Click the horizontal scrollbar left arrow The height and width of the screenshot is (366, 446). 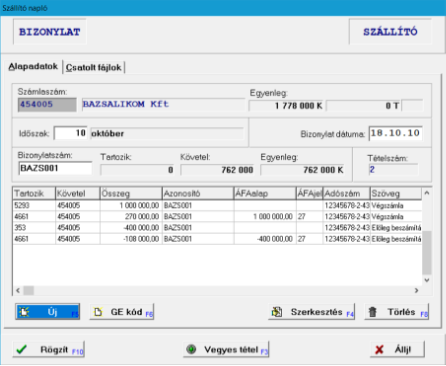coord(18,290)
